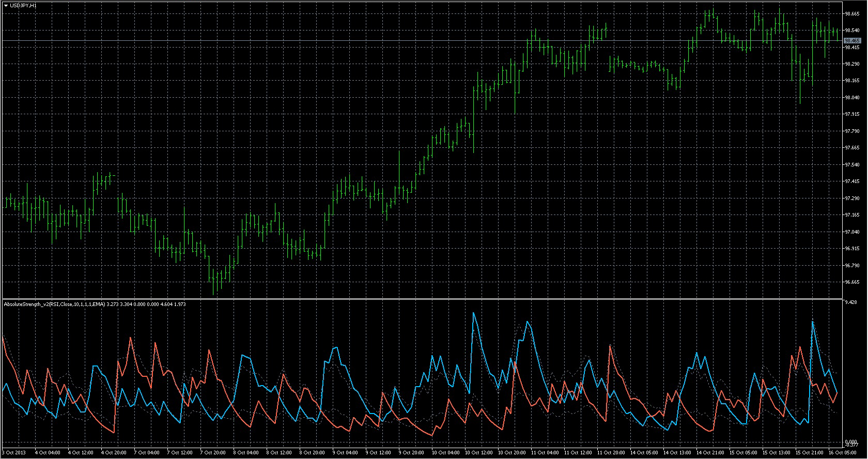Click the 9.428 indicator scale value
The width and height of the screenshot is (868, 459).
coord(850,302)
